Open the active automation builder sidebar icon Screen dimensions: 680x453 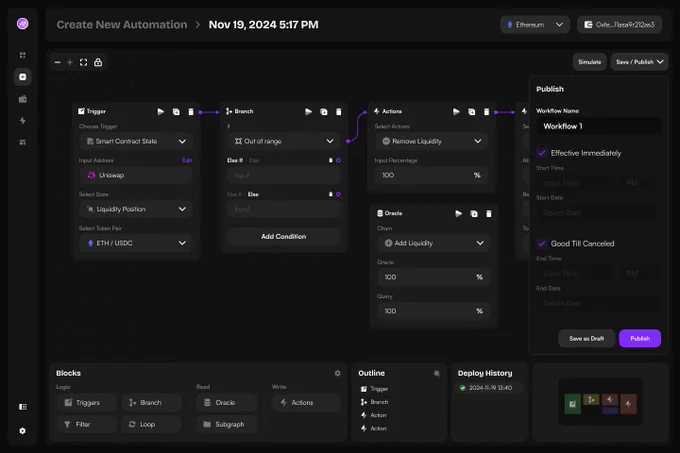[x=23, y=77]
